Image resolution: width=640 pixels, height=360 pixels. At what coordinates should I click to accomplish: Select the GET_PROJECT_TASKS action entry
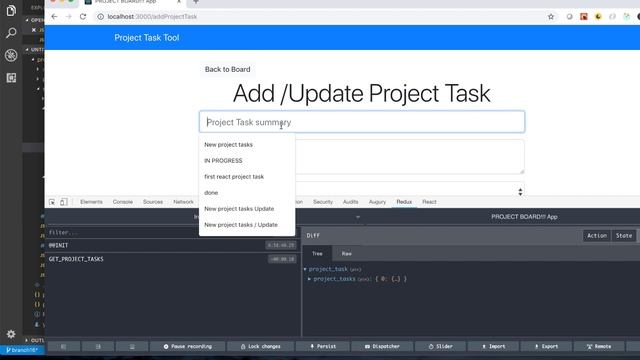[x=173, y=259]
